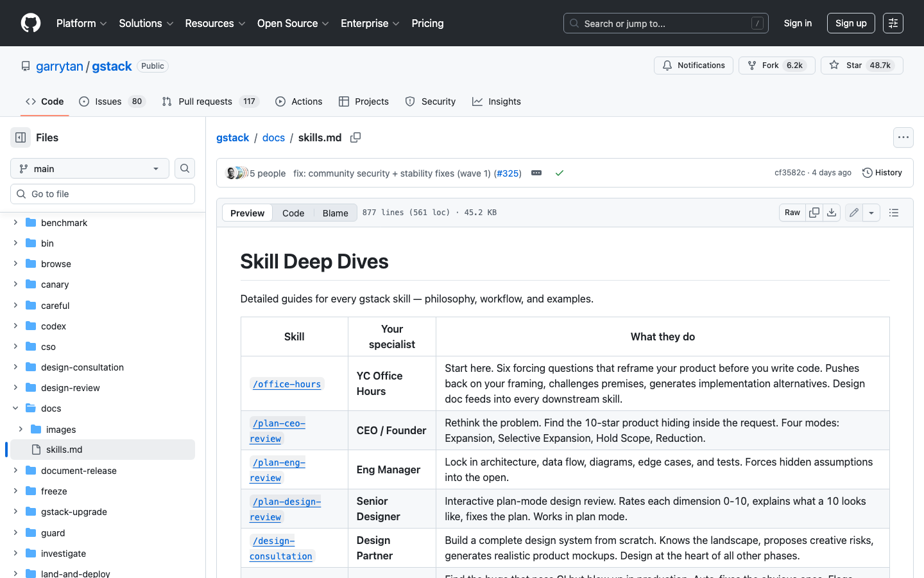Open the gstack repository name link
The height and width of the screenshot is (578, 924).
click(x=112, y=66)
